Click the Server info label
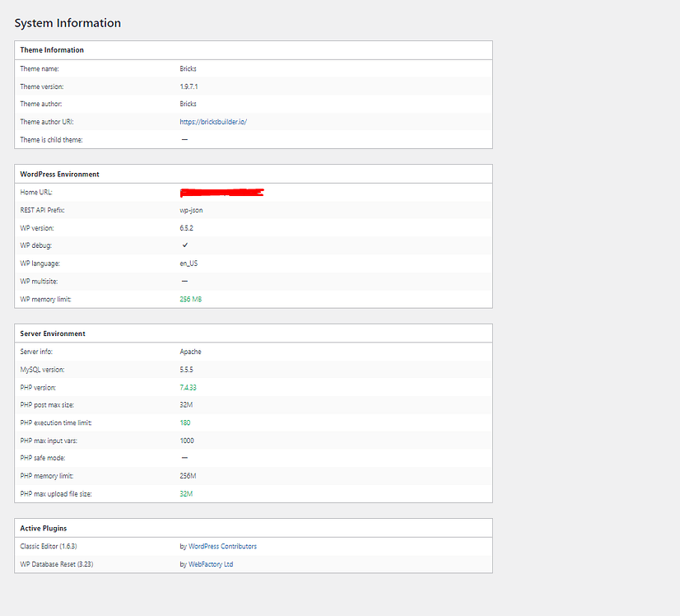The image size is (680, 616). click(36, 352)
